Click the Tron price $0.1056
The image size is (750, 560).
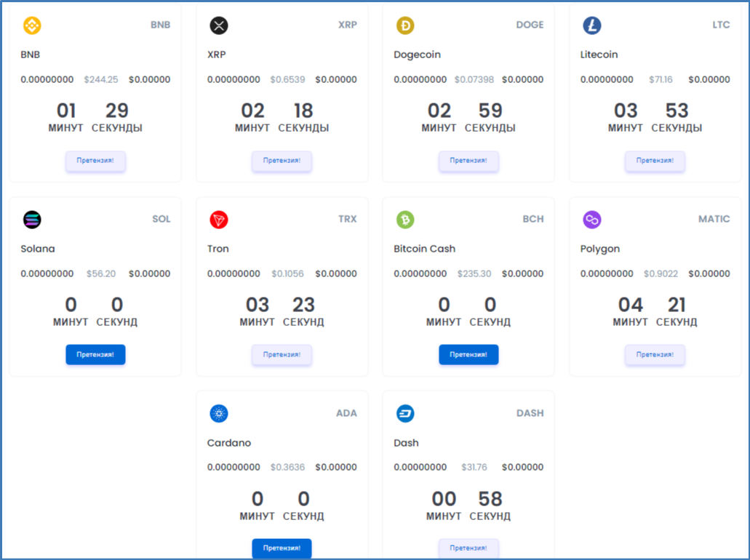287,273
